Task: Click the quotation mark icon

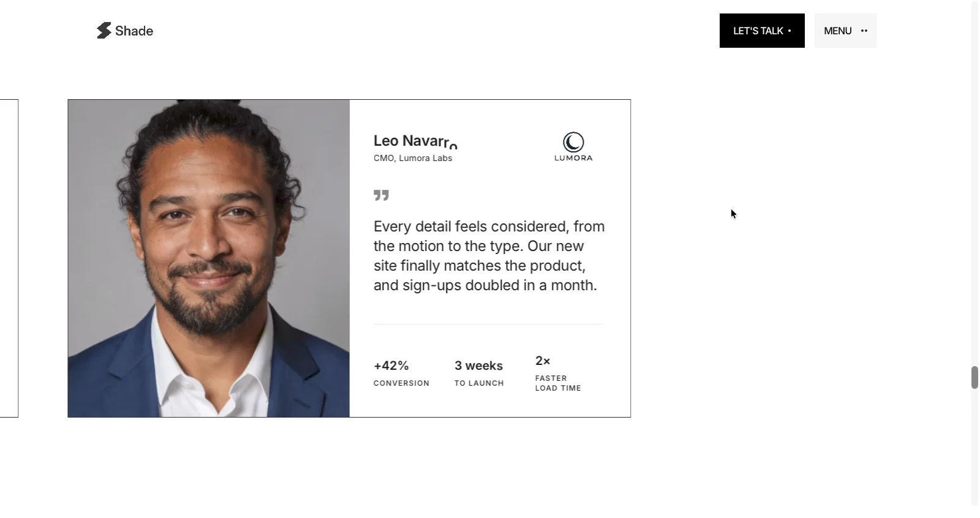Action: pos(381,195)
